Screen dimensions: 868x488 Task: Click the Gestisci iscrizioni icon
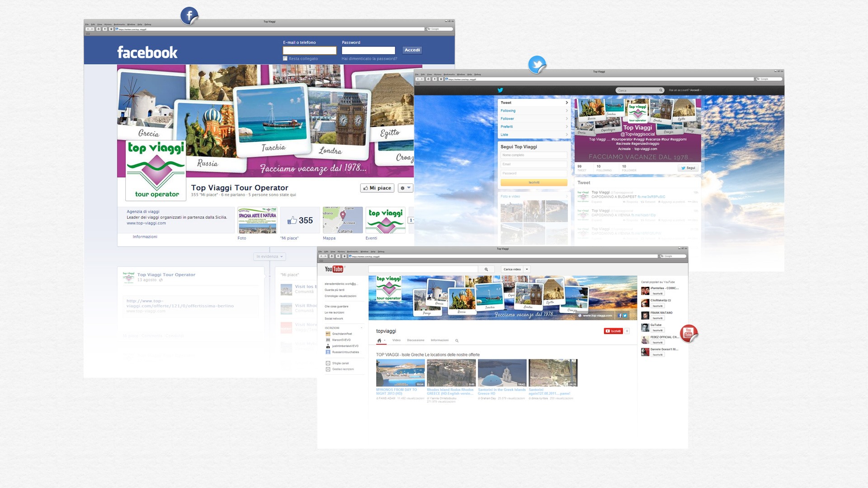[328, 369]
